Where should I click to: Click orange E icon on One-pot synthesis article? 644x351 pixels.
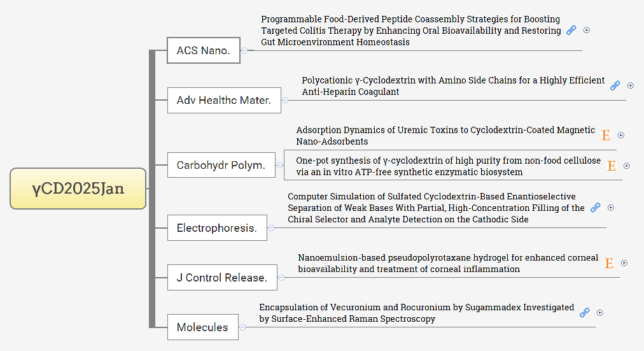(x=611, y=166)
